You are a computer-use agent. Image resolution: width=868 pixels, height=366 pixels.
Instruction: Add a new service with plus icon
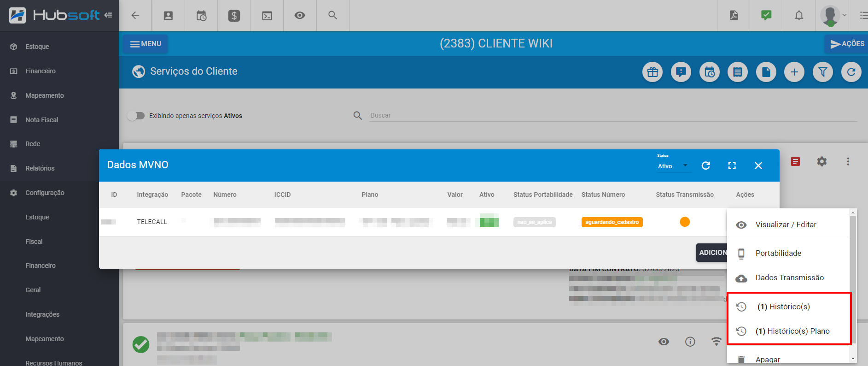coord(794,72)
